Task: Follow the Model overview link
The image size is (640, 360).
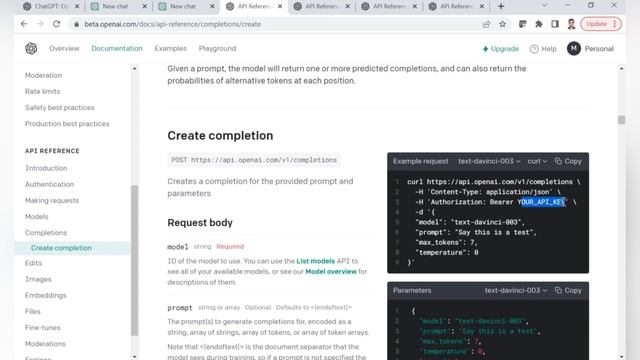Action: point(331,271)
